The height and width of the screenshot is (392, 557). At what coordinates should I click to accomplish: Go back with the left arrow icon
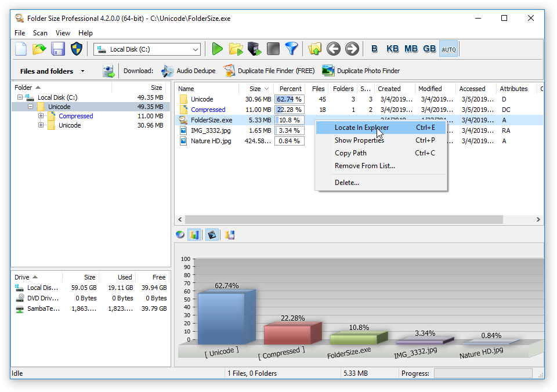[x=333, y=49]
